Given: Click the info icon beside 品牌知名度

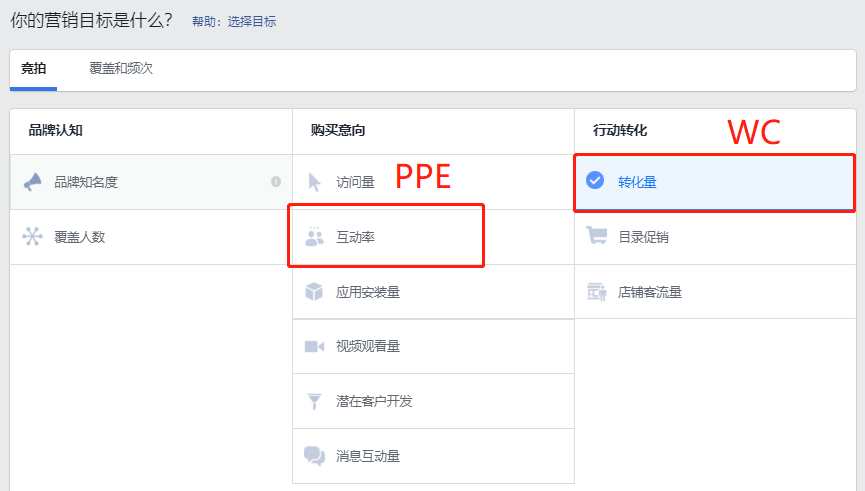Looking at the screenshot, I should tap(276, 182).
